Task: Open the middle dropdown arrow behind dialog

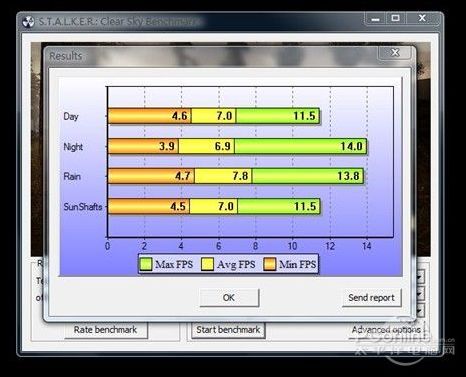Action: click(420, 294)
